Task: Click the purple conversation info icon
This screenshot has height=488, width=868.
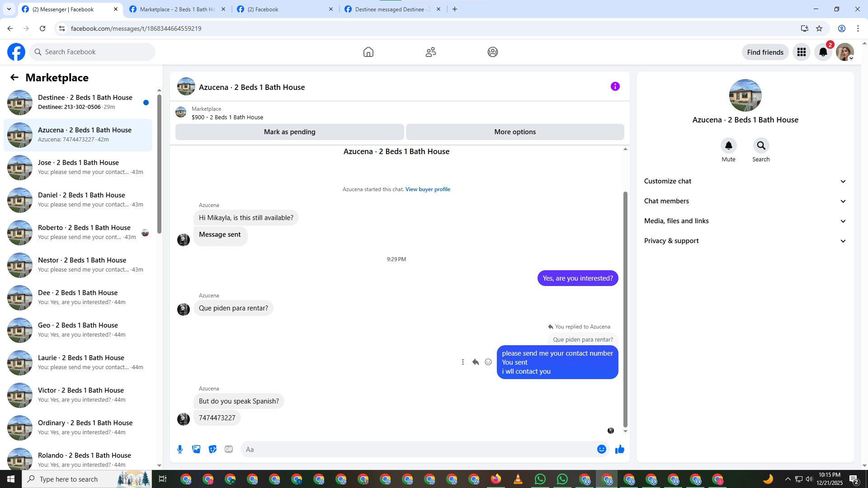Action: pyautogui.click(x=615, y=86)
